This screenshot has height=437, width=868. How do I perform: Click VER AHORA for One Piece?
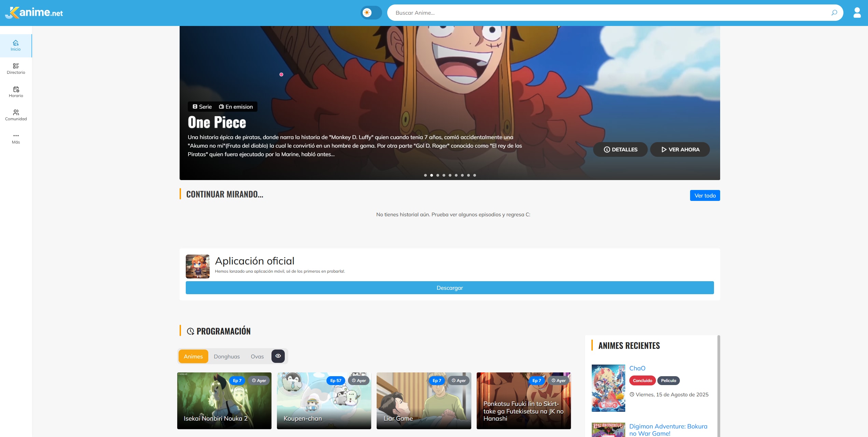pyautogui.click(x=680, y=149)
